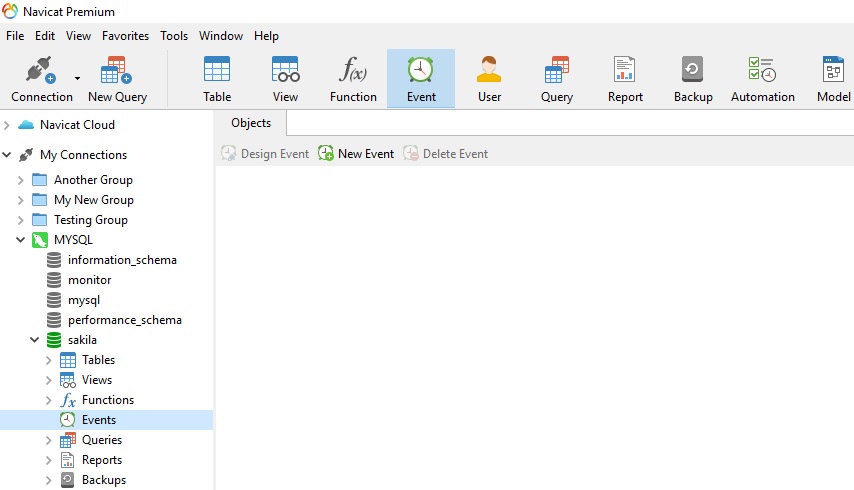
Task: Select the Table toolbar icon
Action: coord(217,79)
